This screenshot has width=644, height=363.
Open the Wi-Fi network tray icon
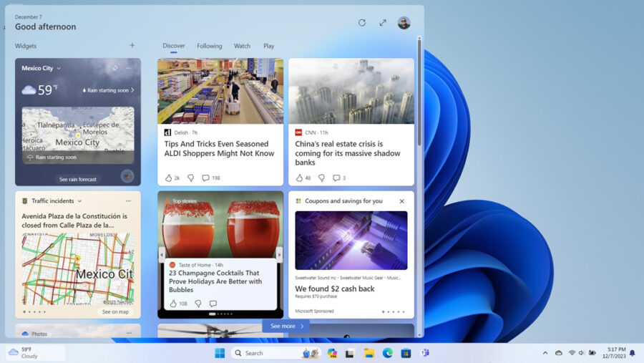(x=572, y=353)
